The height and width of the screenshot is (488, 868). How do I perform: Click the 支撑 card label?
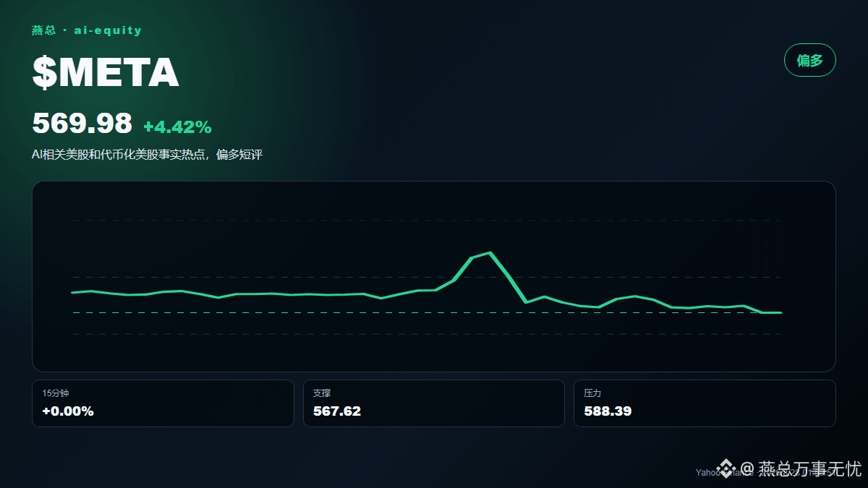tap(321, 393)
